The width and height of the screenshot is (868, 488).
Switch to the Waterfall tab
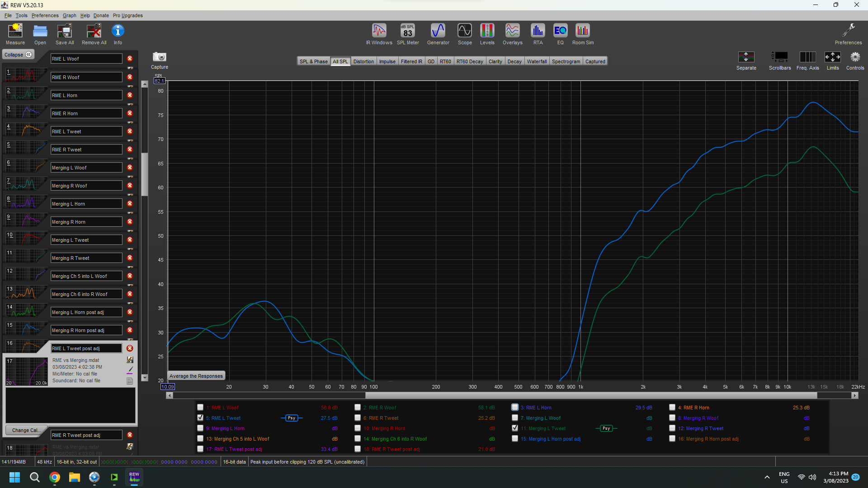point(537,61)
